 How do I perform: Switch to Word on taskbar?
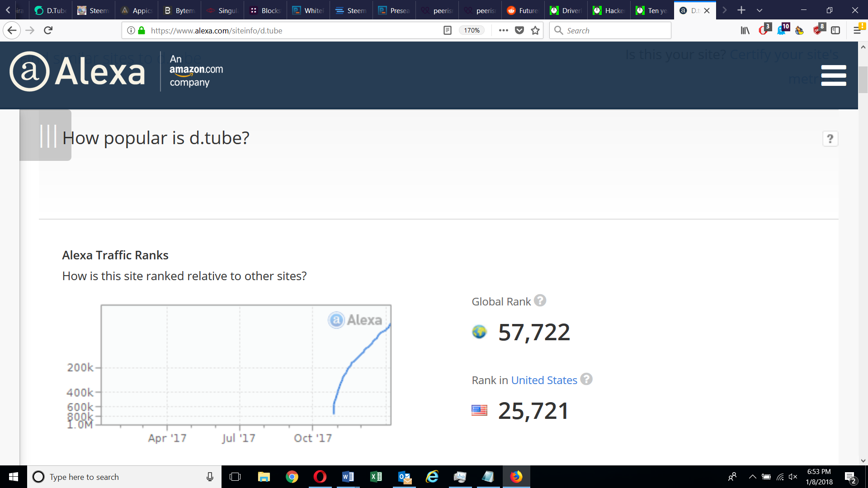click(348, 477)
